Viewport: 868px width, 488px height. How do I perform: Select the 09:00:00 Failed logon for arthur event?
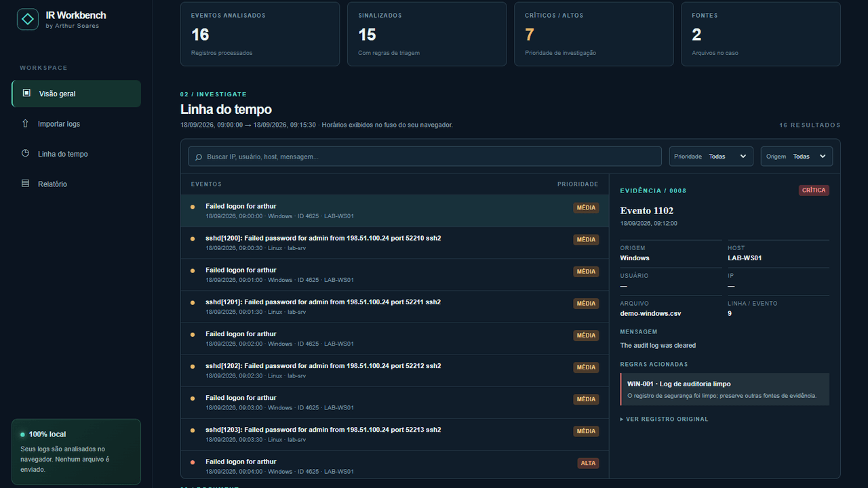coord(395,211)
